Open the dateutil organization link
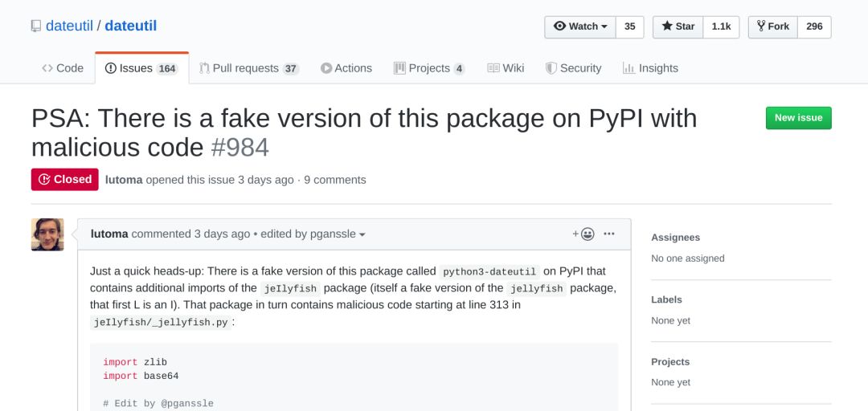Viewport: 868px width, 411px height. pyautogui.click(x=69, y=26)
